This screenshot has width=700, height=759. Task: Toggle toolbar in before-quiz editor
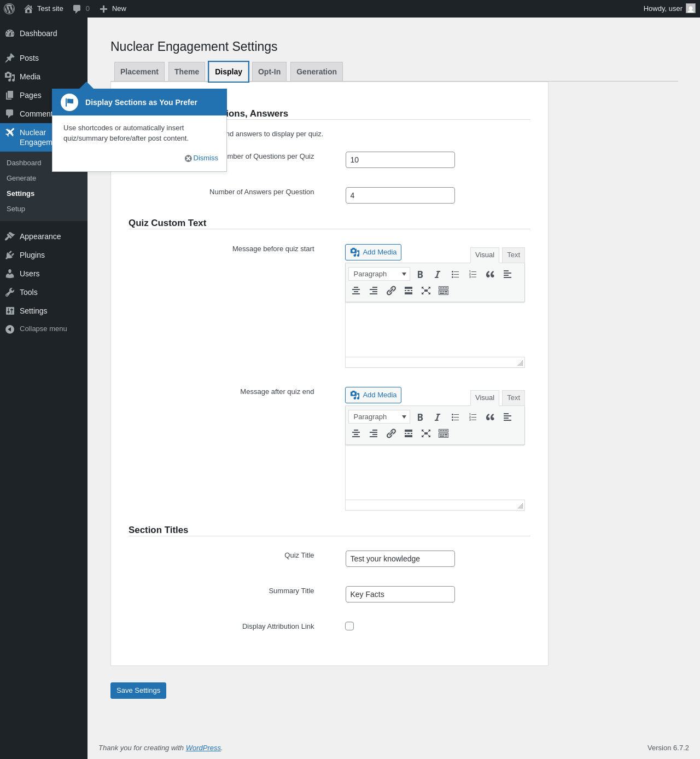click(x=444, y=291)
